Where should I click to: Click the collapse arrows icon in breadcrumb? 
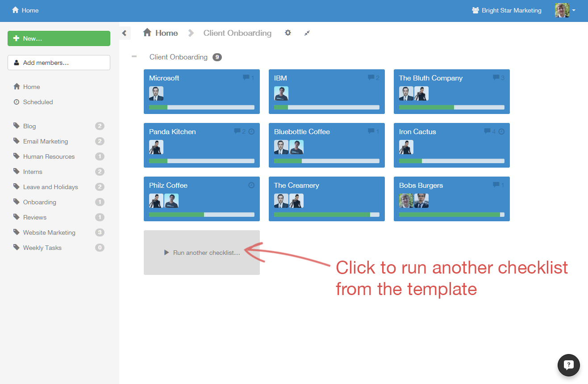click(307, 33)
